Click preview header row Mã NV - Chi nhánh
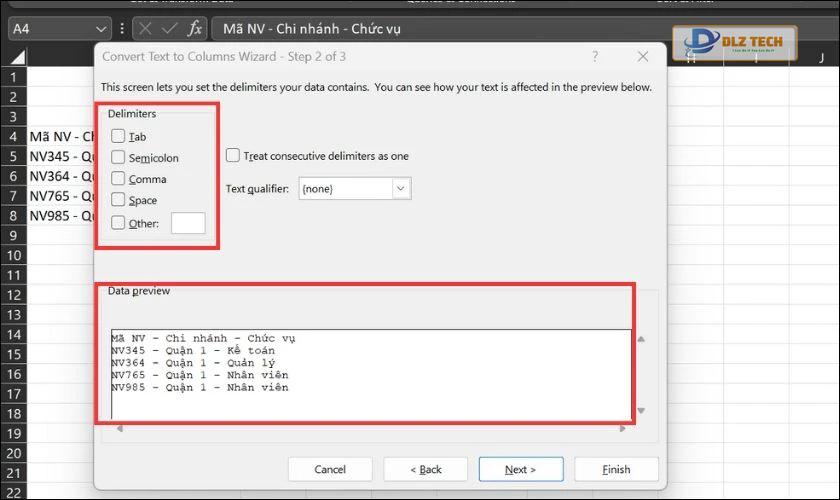Screen dimensions: 840x500 pos(204,338)
